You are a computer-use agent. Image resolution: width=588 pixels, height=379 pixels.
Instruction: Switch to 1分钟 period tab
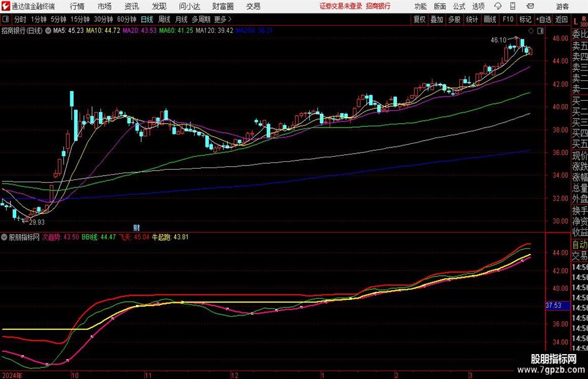click(x=39, y=19)
